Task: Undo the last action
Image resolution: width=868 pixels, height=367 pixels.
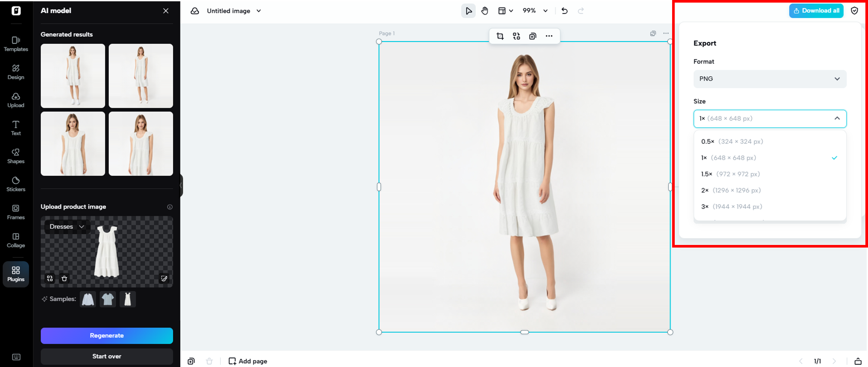Action: (x=564, y=11)
